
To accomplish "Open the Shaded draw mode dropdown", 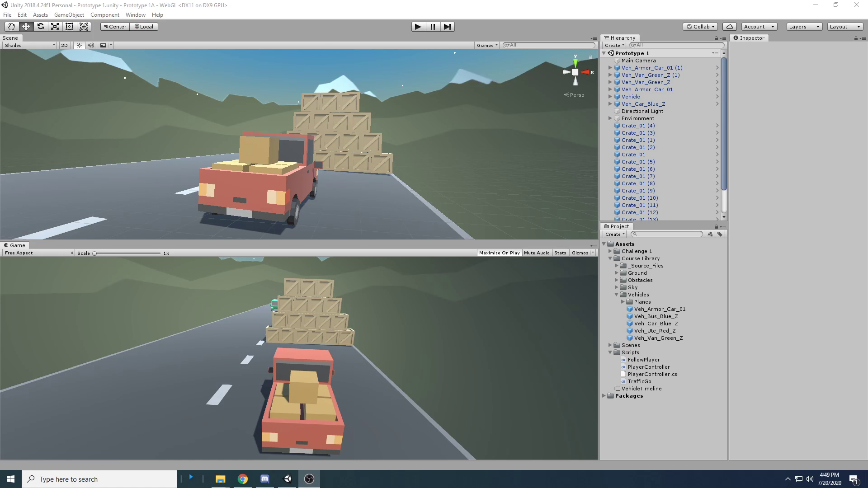I will pyautogui.click(x=29, y=45).
